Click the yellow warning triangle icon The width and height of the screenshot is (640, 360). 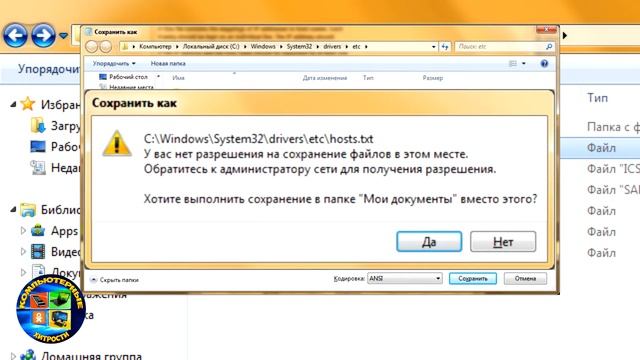[x=117, y=143]
